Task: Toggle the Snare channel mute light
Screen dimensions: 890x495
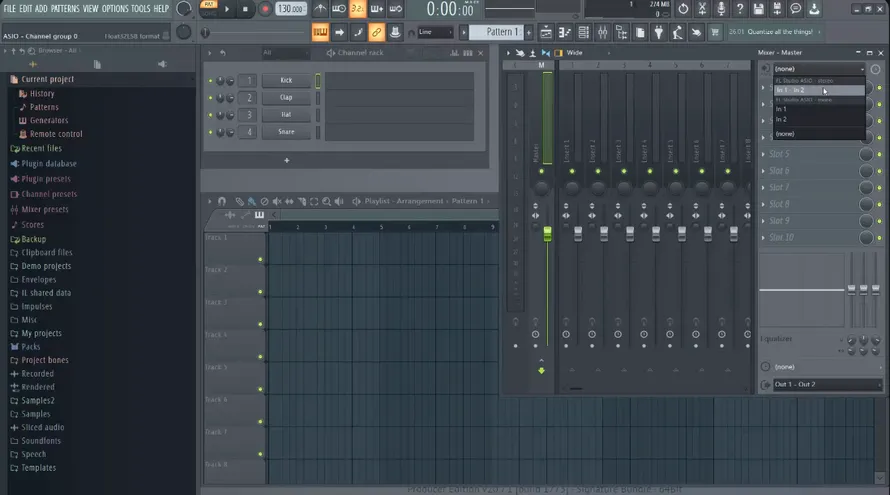Action: pyautogui.click(x=211, y=132)
